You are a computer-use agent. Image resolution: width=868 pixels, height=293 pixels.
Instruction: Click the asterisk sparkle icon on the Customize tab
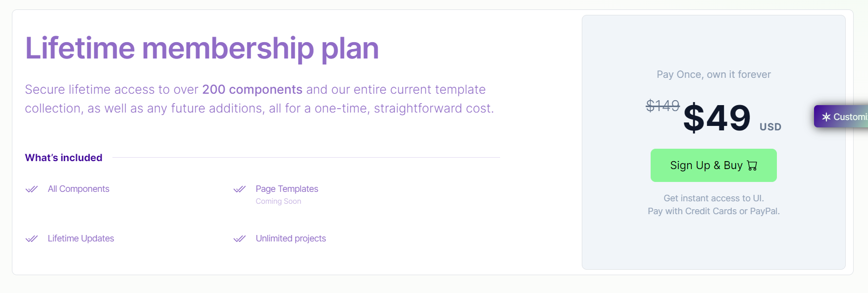(826, 117)
